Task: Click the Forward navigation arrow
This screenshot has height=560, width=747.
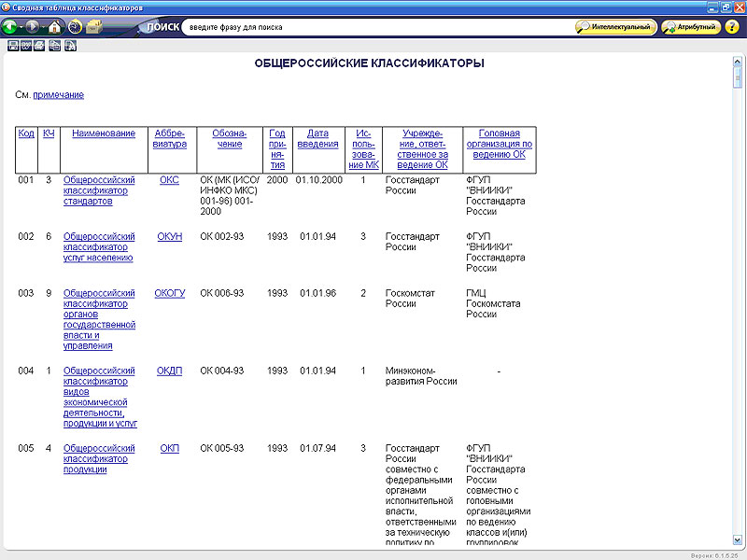Action: click(34, 27)
